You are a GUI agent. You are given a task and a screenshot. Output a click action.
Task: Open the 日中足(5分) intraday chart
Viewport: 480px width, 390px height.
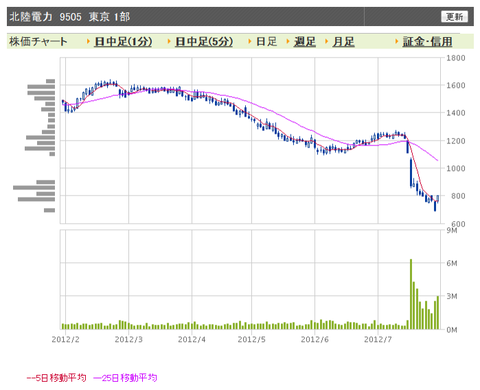(x=204, y=42)
